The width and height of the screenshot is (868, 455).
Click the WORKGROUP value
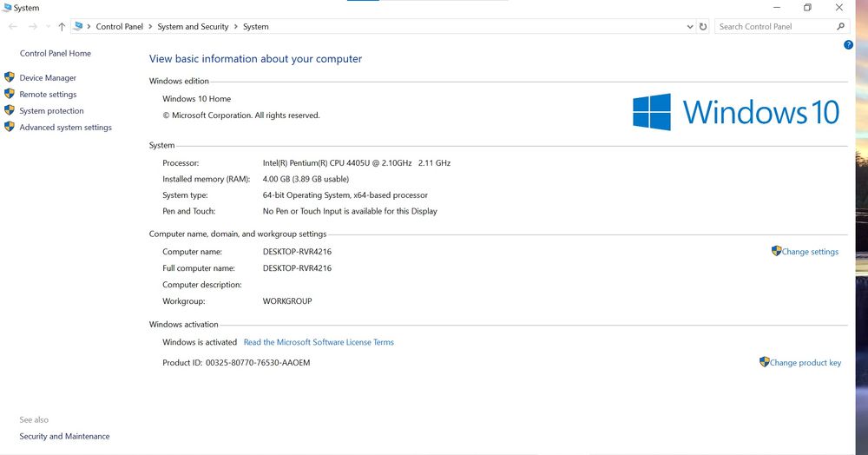[287, 301]
